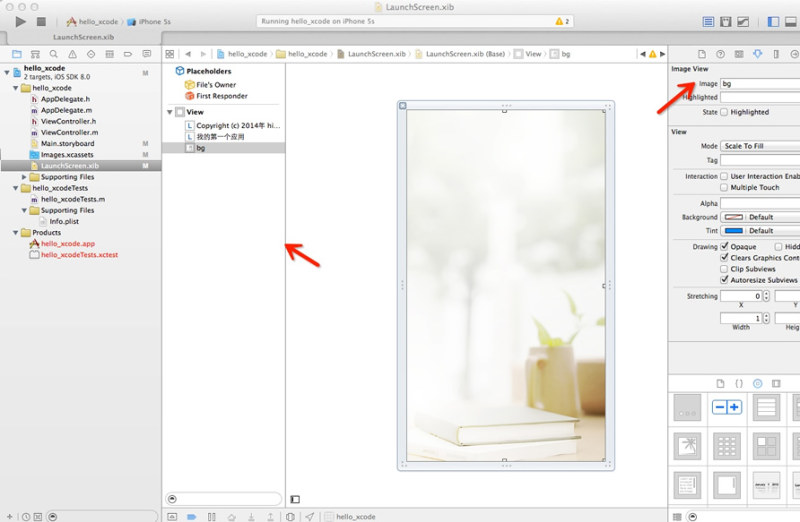Click the Alpha input field
The image size is (800, 522).
760,203
